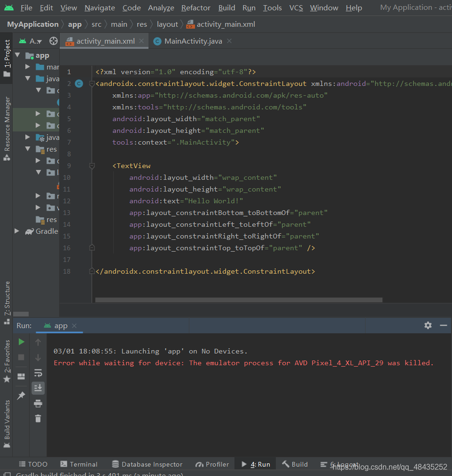Click the pin tab icon
Viewport: 452px width, 476px height.
[21, 395]
